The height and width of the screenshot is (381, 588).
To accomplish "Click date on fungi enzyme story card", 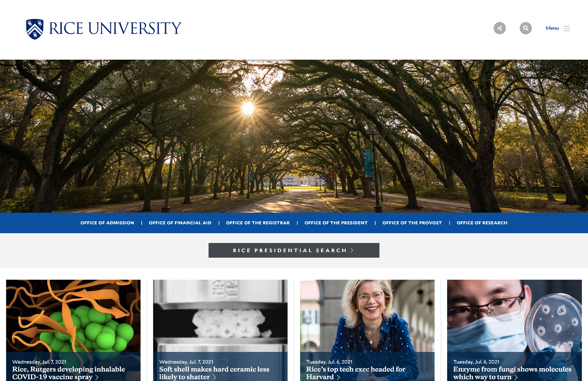I will point(476,362).
